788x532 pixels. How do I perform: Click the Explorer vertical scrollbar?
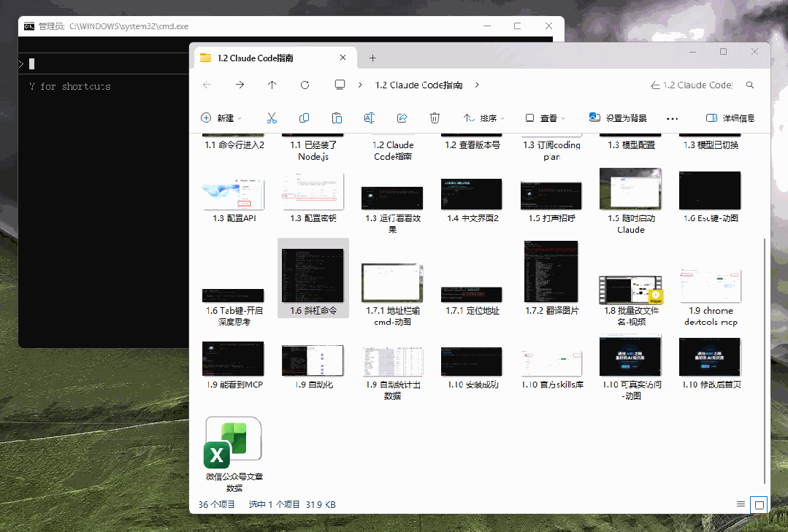click(x=764, y=360)
